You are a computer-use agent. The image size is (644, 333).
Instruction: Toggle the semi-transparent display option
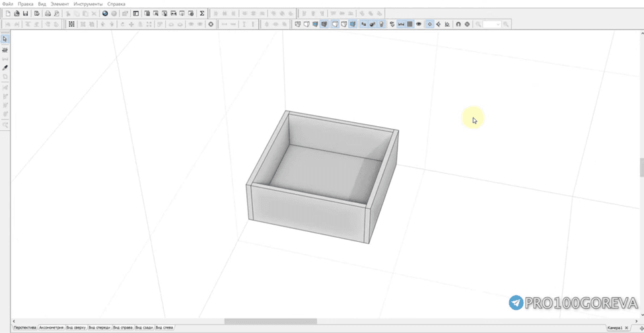click(x=343, y=24)
